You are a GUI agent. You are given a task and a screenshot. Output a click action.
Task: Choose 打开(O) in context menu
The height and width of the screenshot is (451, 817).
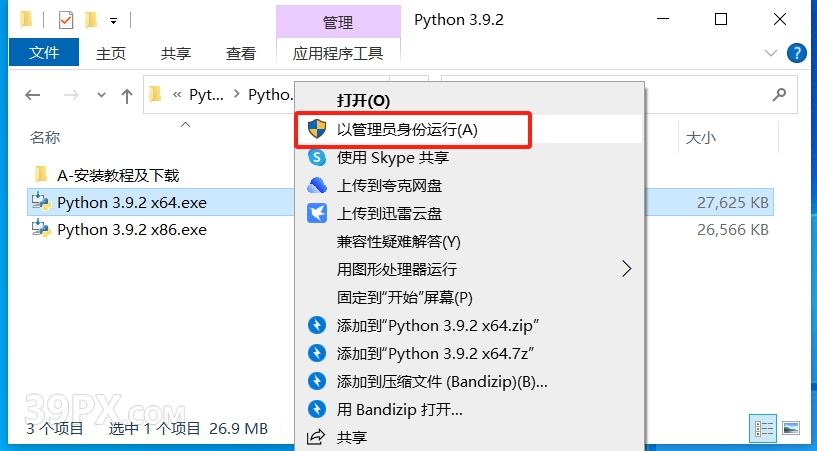469,101
